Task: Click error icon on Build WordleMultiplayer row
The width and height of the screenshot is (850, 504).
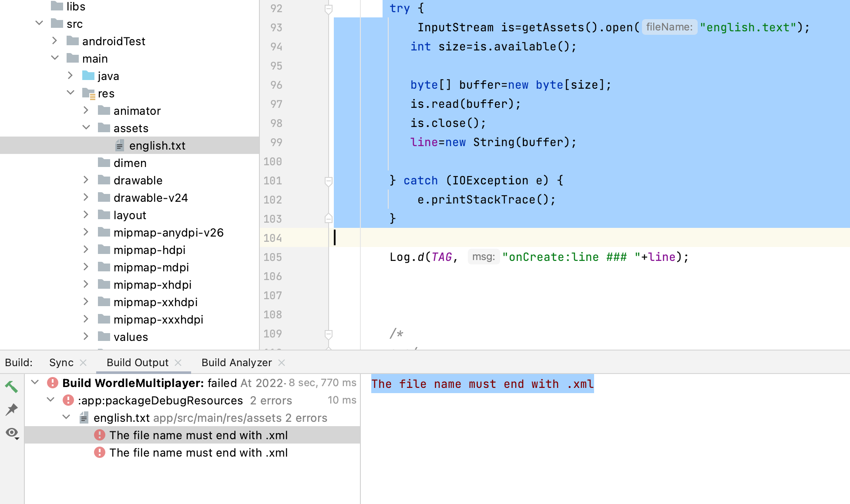Action: click(x=53, y=383)
